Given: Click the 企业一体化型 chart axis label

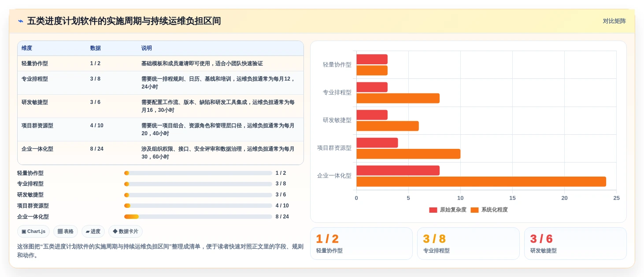Looking at the screenshot, I should click(x=334, y=176).
